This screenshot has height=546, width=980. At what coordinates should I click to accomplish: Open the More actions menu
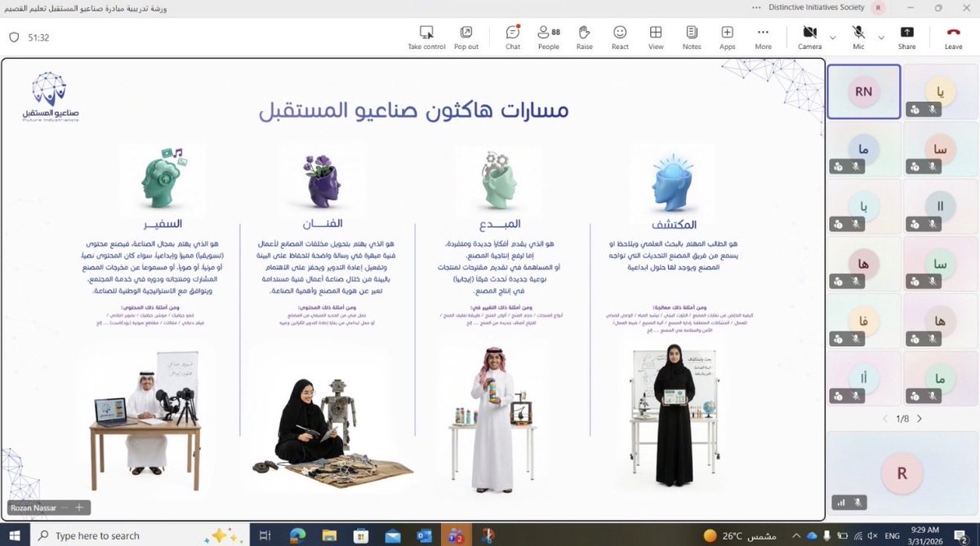(763, 38)
